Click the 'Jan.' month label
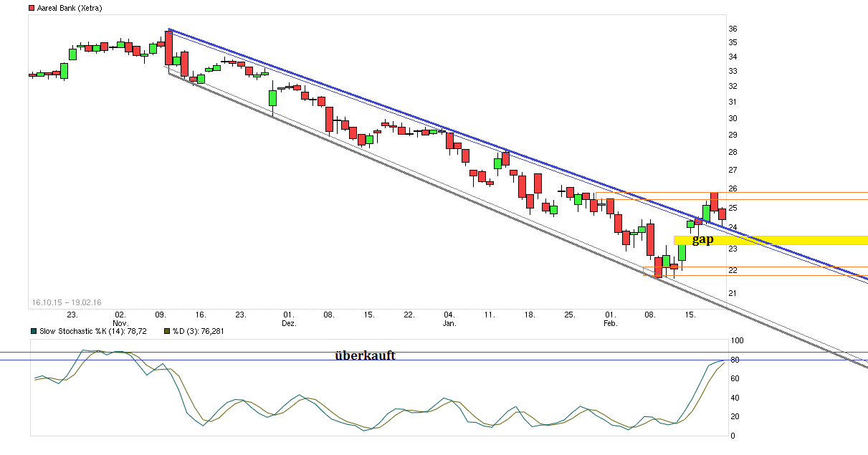The height and width of the screenshot is (455, 868). coord(449,324)
